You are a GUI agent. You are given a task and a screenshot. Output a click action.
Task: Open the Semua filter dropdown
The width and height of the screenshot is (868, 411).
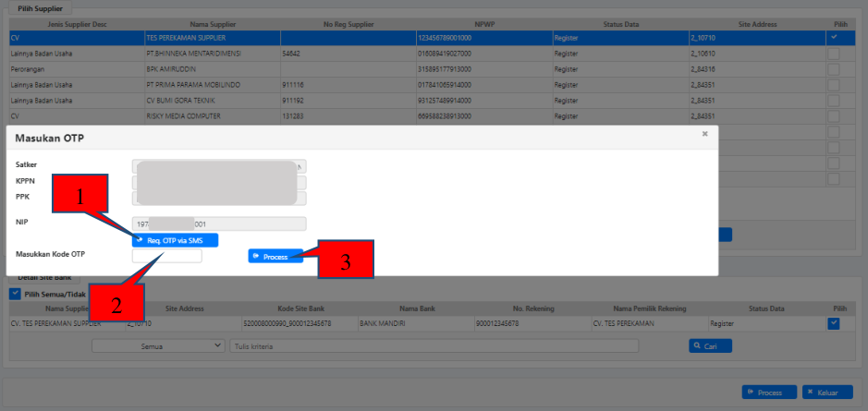pyautogui.click(x=158, y=345)
